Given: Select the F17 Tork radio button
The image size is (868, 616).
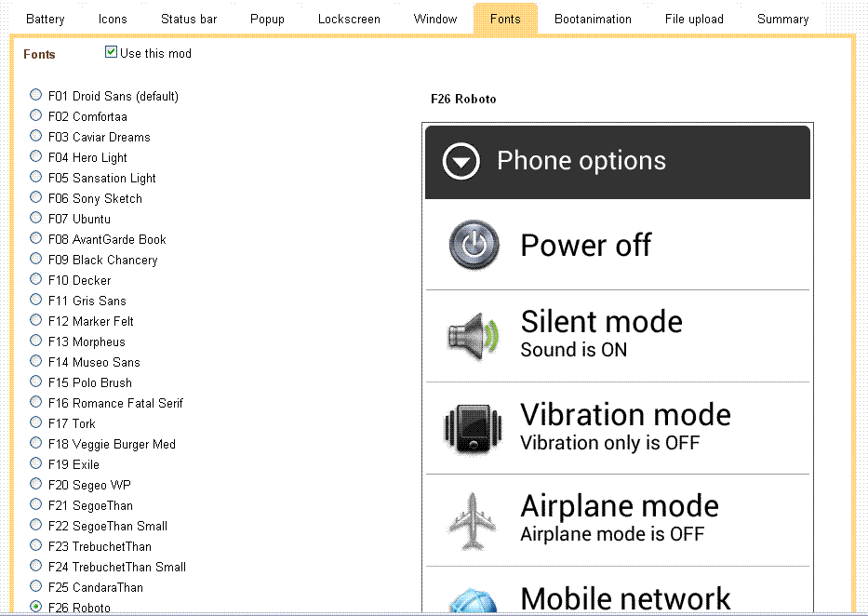Looking at the screenshot, I should 36,422.
